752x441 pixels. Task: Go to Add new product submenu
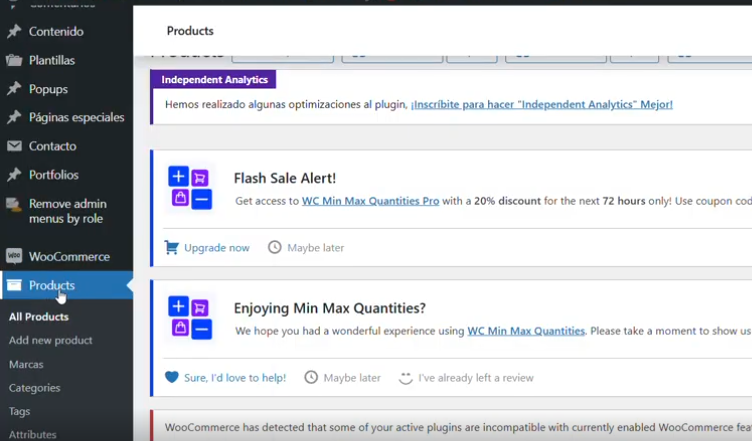pyautogui.click(x=50, y=340)
